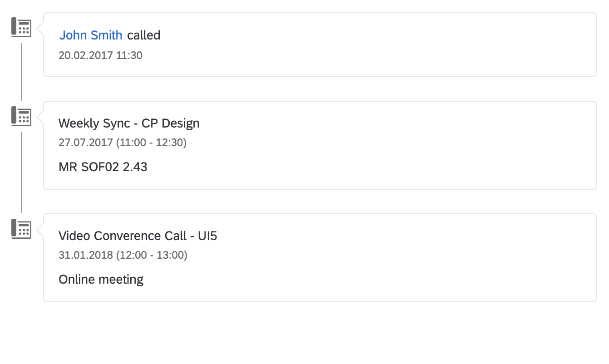Select the 31.01.2018 meeting time label
Screen dimensions: 609x364
point(123,255)
